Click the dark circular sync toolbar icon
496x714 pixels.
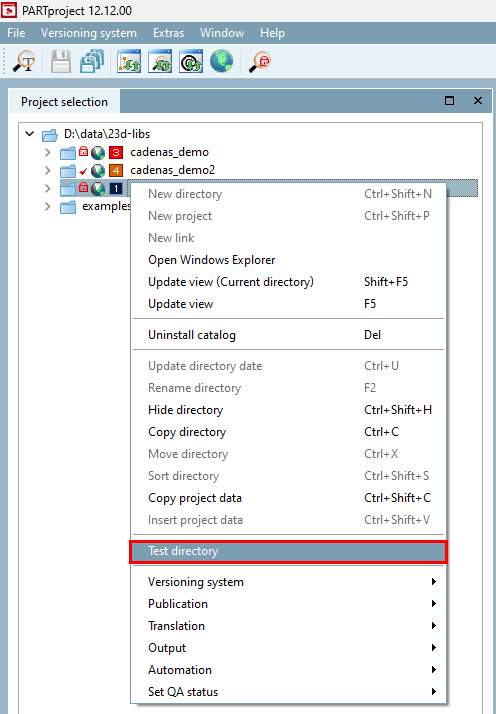191,61
